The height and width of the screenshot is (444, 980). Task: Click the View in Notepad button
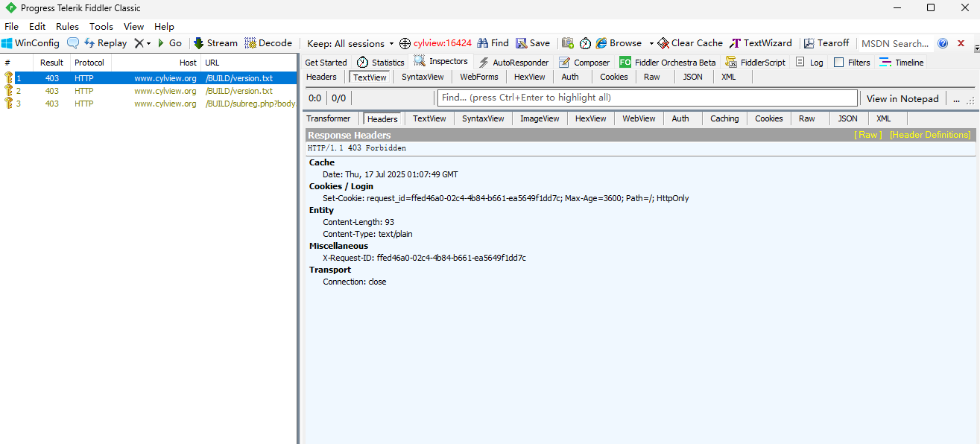(902, 98)
